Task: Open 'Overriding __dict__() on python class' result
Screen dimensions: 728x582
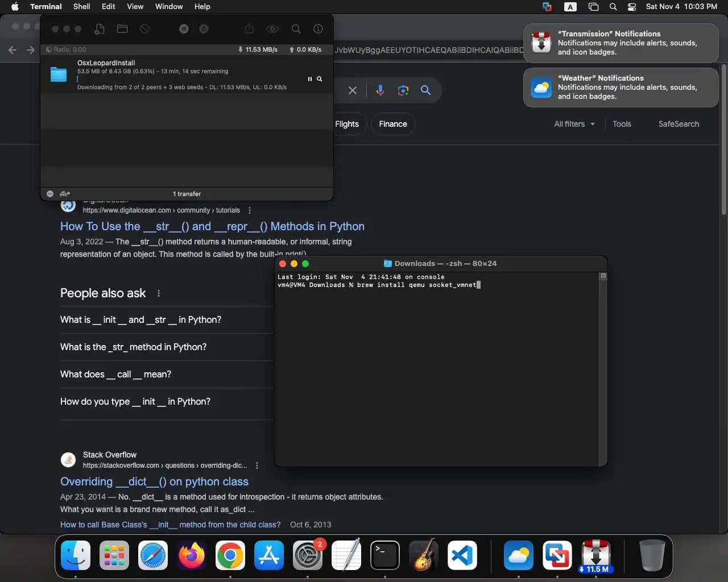Action: tap(154, 481)
